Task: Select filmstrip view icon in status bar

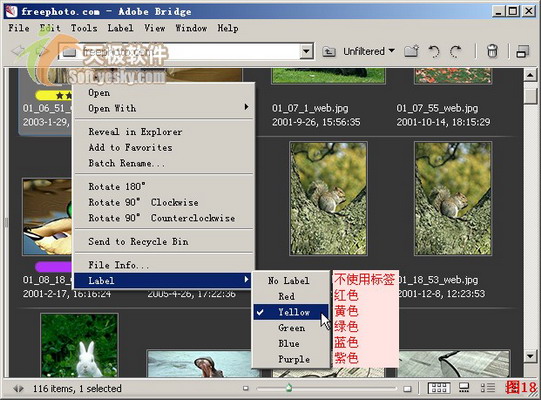Action: [x=464, y=388]
